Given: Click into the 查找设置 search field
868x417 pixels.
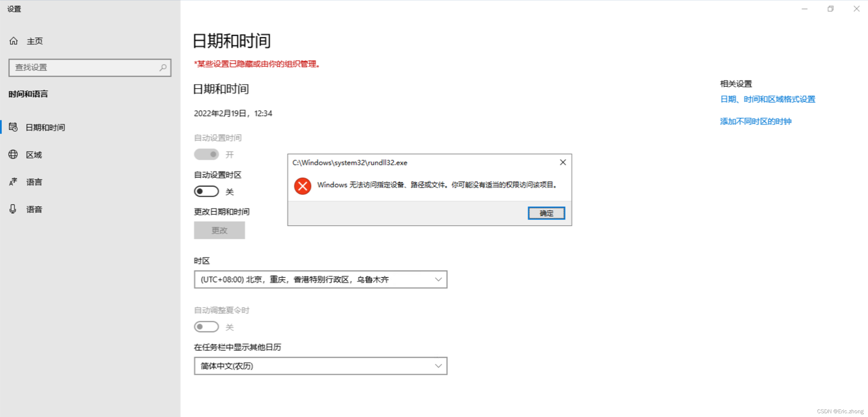Looking at the screenshot, I should (84, 67).
